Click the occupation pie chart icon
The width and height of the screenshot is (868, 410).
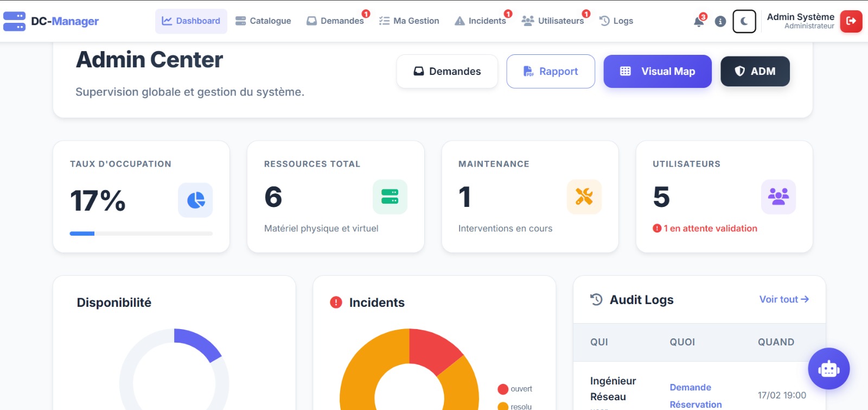[195, 200]
